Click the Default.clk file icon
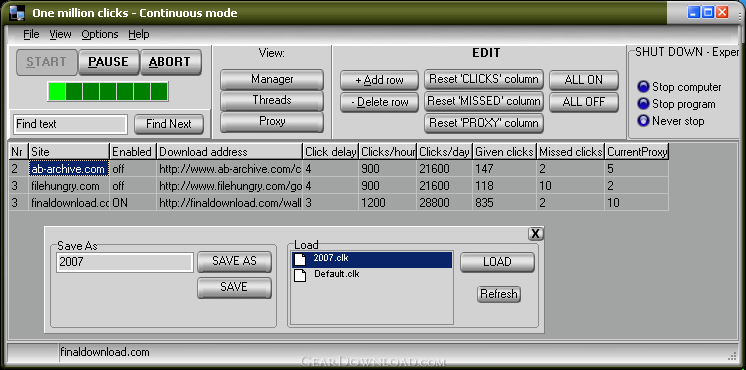 click(x=300, y=275)
